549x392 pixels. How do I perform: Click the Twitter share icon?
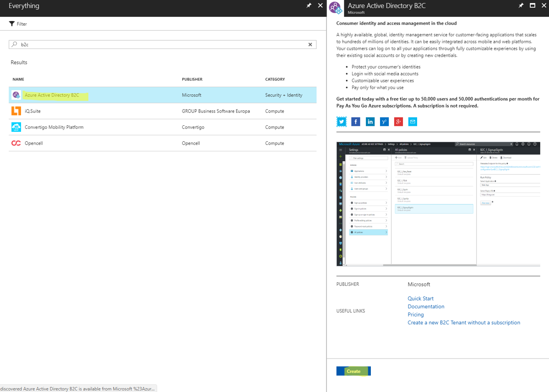pos(342,122)
